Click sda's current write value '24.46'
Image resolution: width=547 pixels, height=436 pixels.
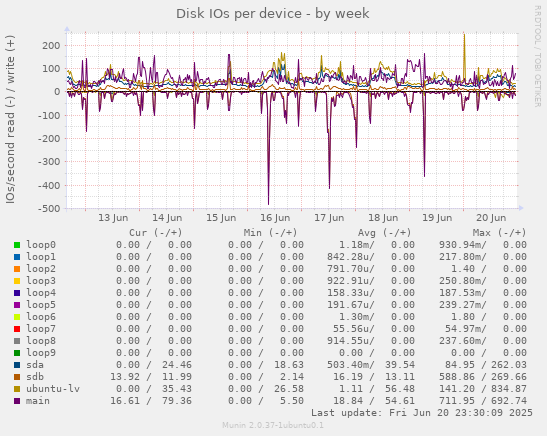[177, 365]
